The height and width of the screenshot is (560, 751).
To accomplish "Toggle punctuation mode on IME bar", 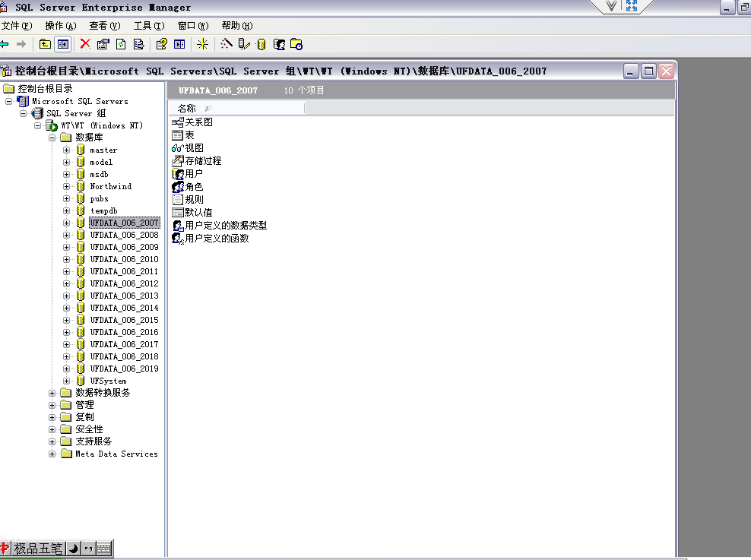I will 88,549.
